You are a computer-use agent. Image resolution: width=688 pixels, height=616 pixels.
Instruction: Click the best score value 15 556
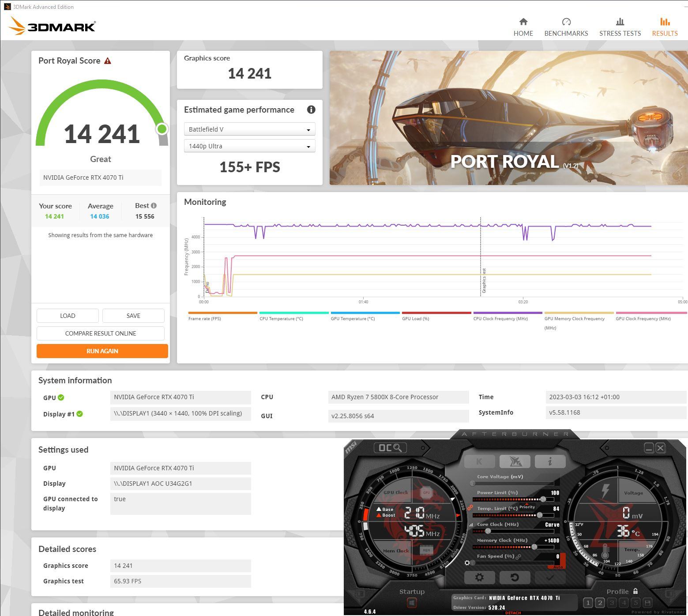coord(145,216)
